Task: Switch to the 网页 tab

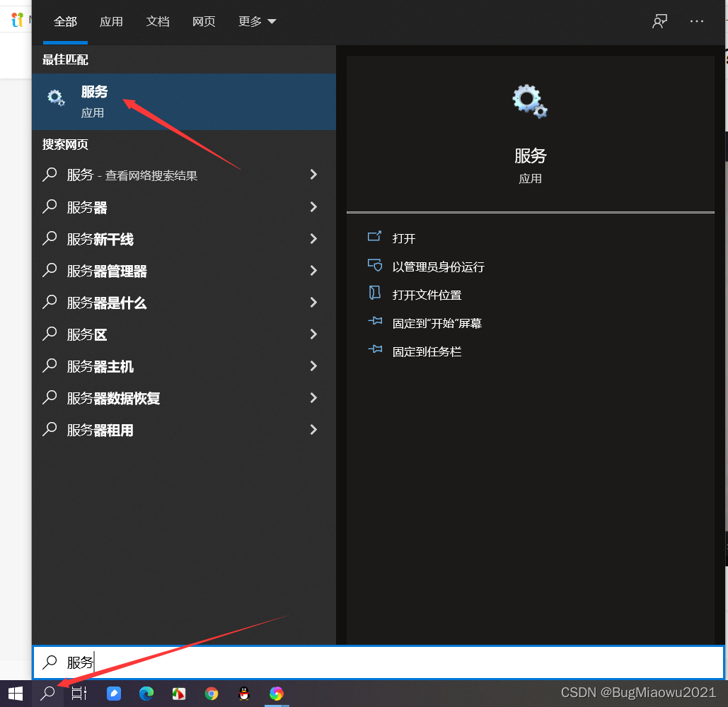Action: [204, 21]
